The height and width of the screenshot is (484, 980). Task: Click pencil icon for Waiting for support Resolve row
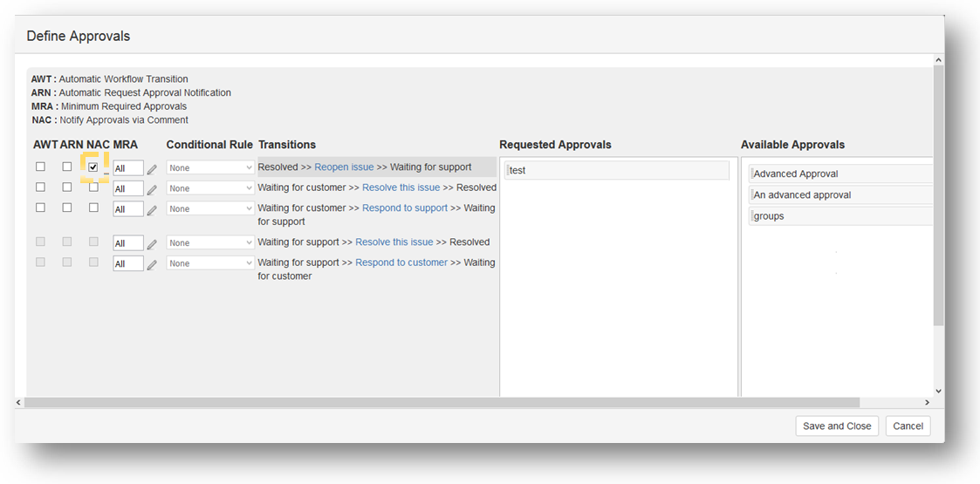click(x=152, y=244)
